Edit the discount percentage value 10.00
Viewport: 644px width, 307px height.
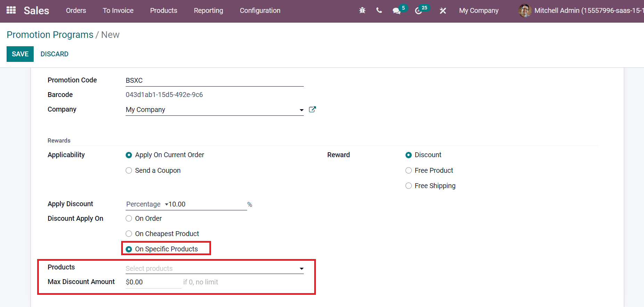pos(208,204)
